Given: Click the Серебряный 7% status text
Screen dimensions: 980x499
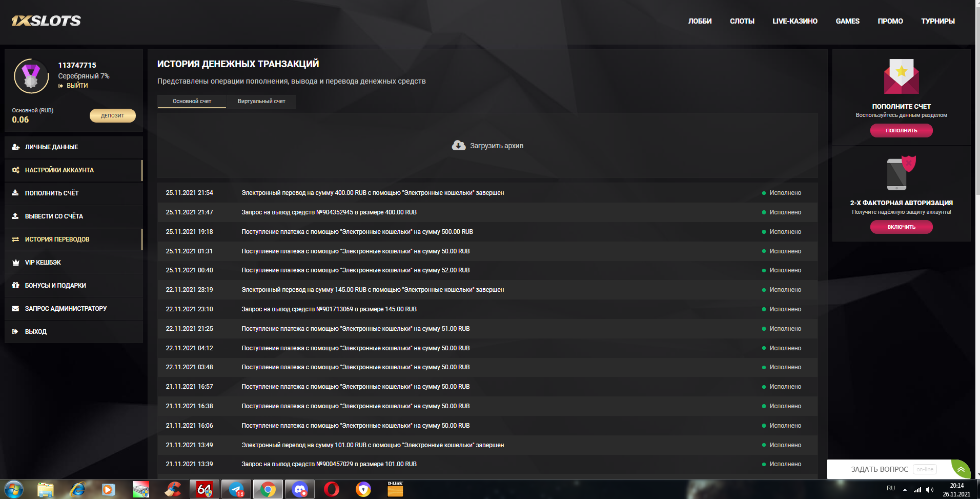Looking at the screenshot, I should click(84, 76).
